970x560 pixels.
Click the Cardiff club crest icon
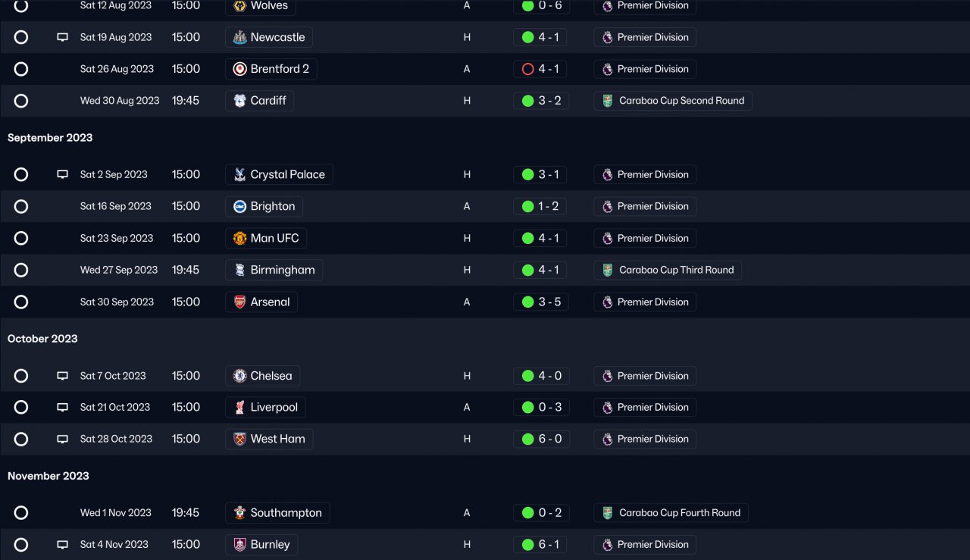[x=239, y=101]
